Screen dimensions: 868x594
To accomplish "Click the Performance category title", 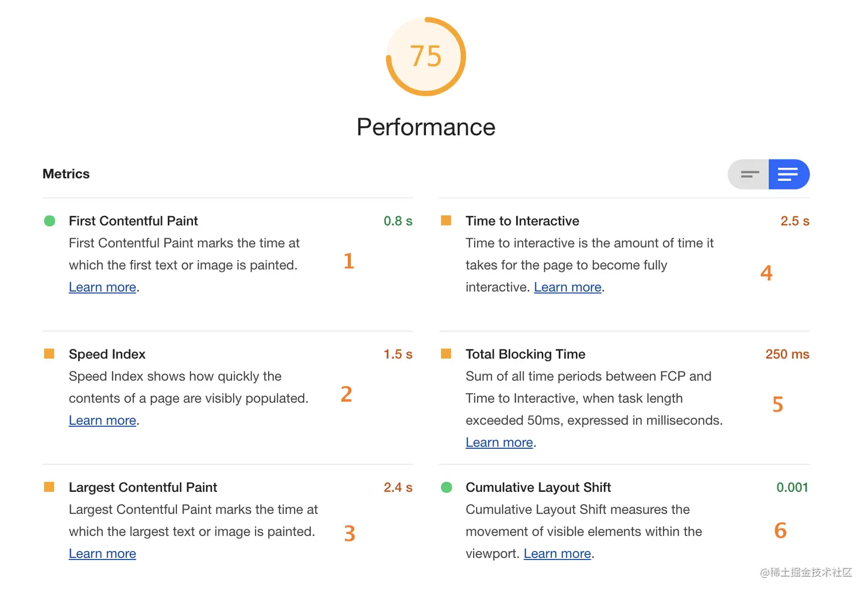I will point(425,127).
